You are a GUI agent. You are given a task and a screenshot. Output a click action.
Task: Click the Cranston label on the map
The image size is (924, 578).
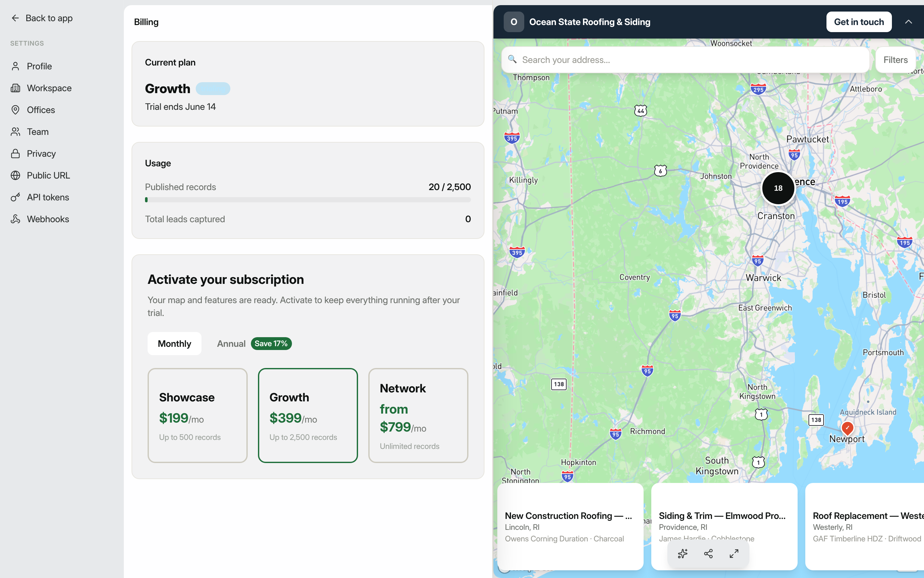(776, 216)
